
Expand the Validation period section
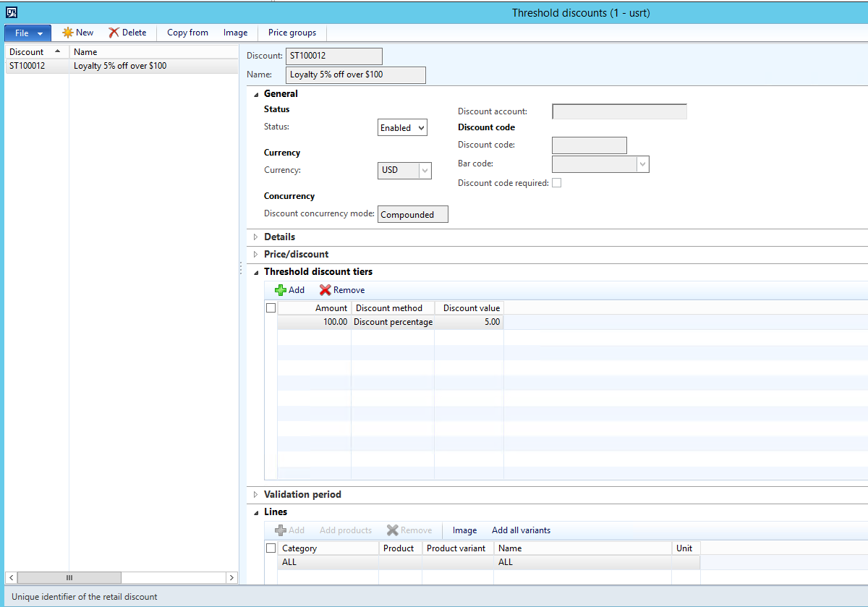point(255,495)
